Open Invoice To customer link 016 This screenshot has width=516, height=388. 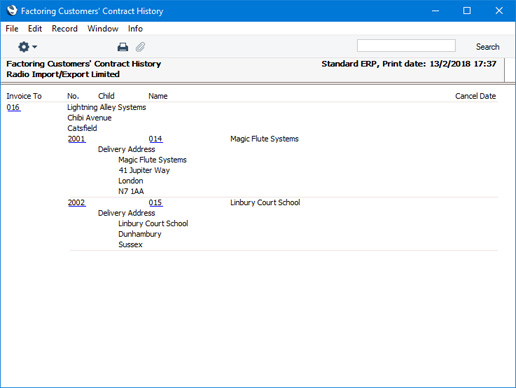tap(13, 107)
